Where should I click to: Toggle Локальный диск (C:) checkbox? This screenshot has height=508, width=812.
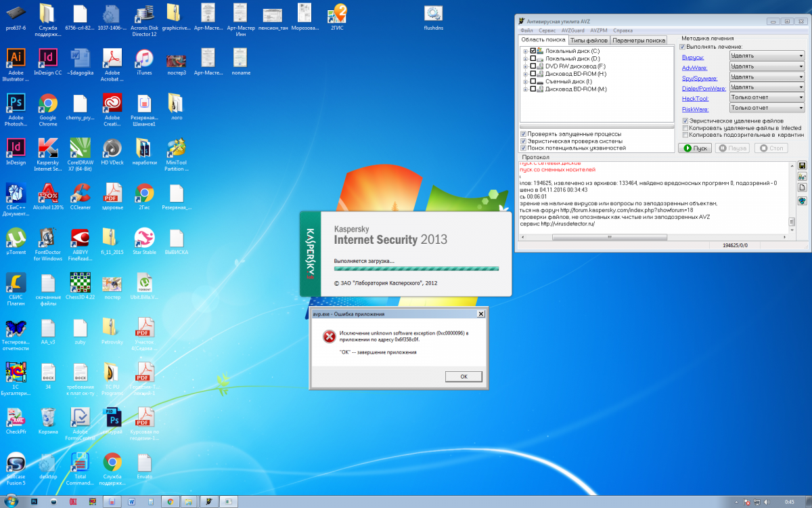click(x=533, y=51)
